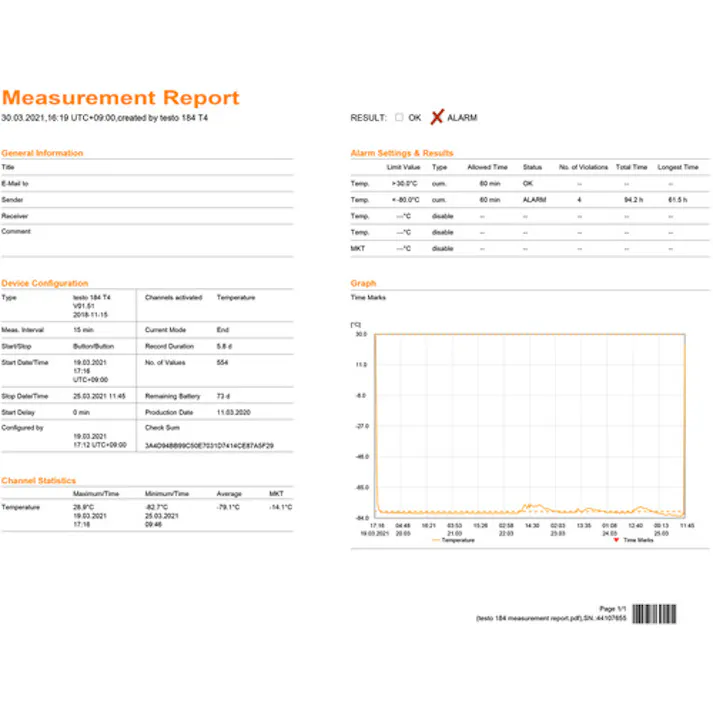Click the Measurement Report title
This screenshot has height=713, width=713.
click(120, 97)
